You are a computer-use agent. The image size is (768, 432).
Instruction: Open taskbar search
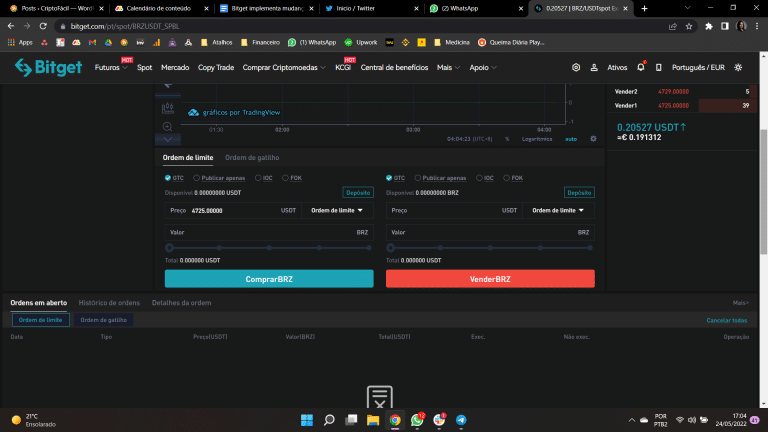[x=329, y=420]
